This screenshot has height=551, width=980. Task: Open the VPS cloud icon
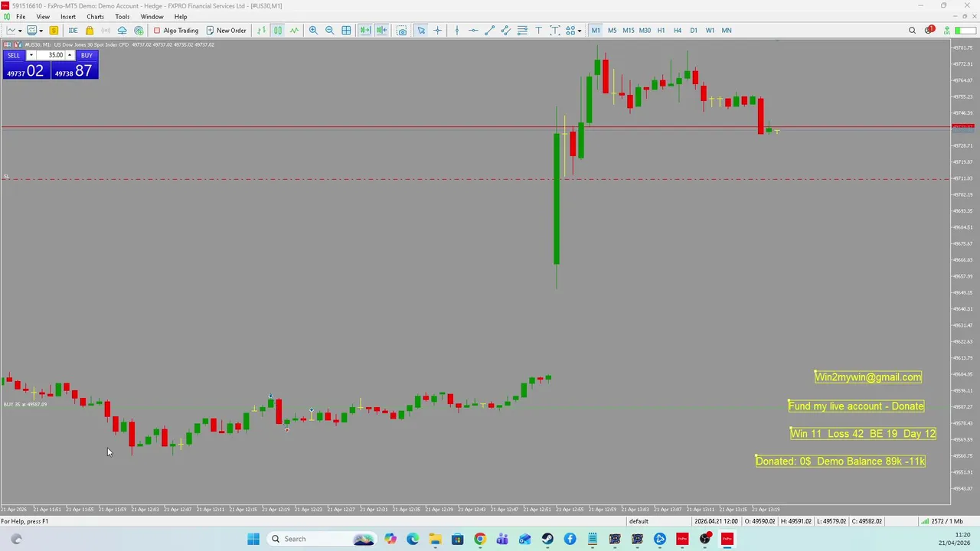pos(122,31)
